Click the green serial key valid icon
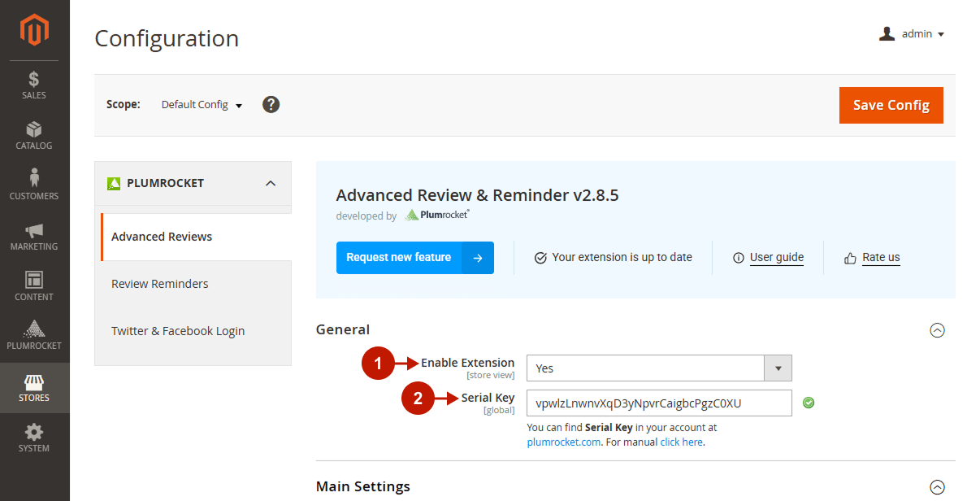Viewport: 980px width, 501px height. click(x=809, y=403)
